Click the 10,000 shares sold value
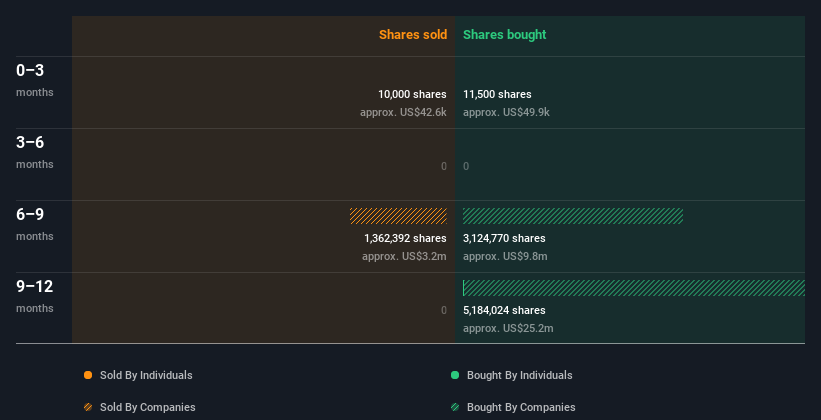The image size is (821, 420). point(412,94)
